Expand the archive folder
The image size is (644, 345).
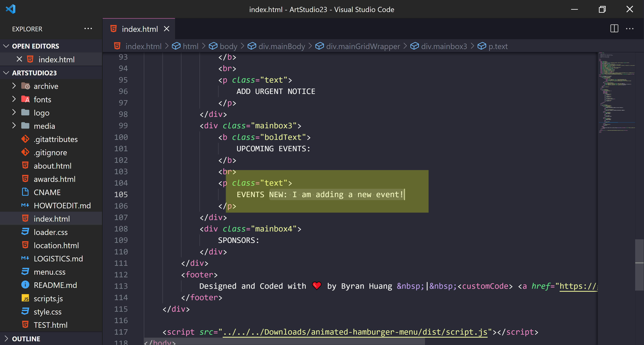point(14,86)
